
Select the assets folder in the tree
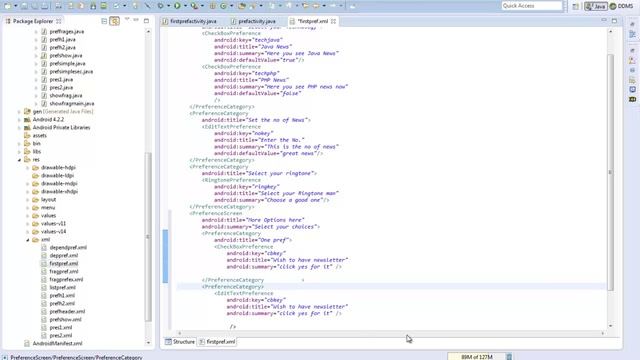tap(39, 136)
